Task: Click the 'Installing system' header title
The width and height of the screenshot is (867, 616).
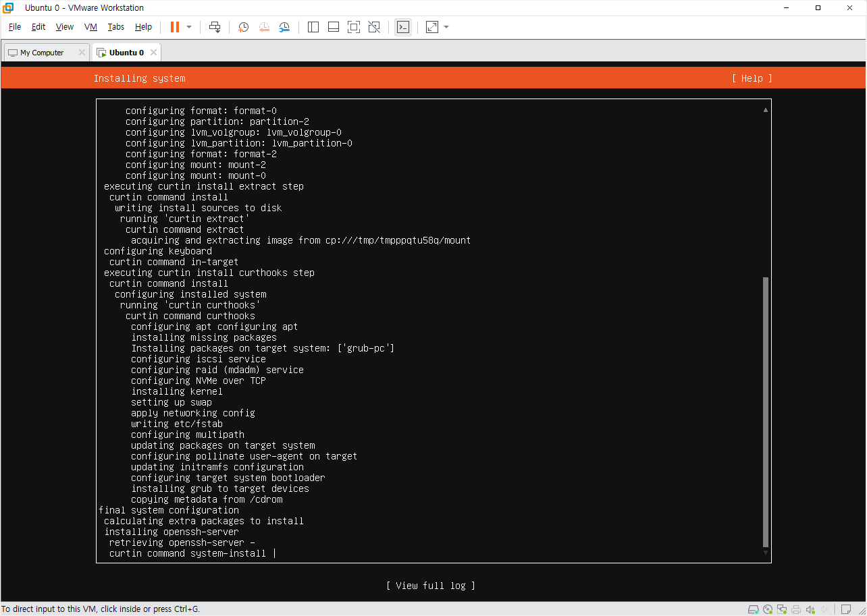Action: tap(139, 78)
